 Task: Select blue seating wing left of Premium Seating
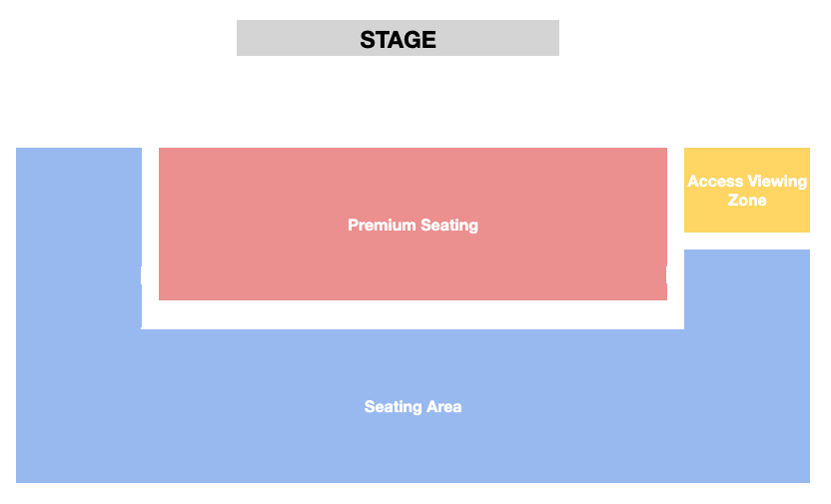coord(79,239)
